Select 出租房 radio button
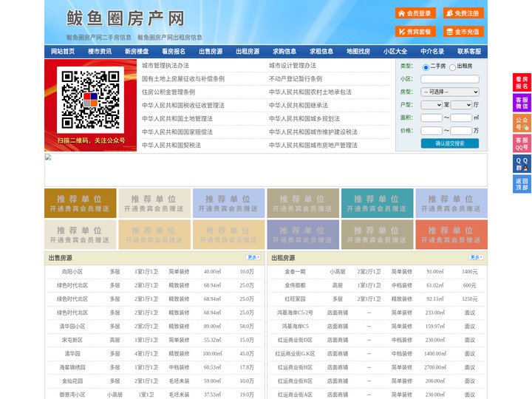532x399 pixels. 452,67
